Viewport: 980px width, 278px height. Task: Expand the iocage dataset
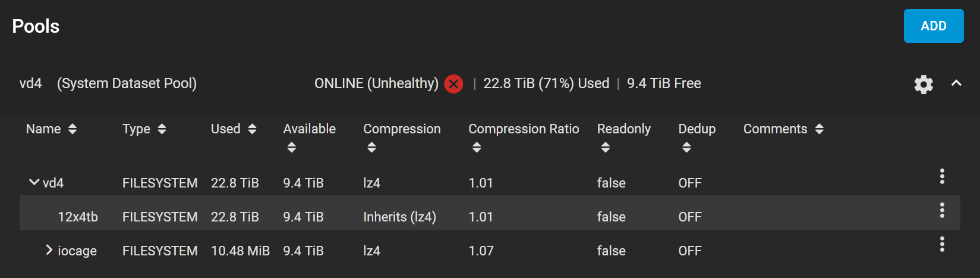49,250
